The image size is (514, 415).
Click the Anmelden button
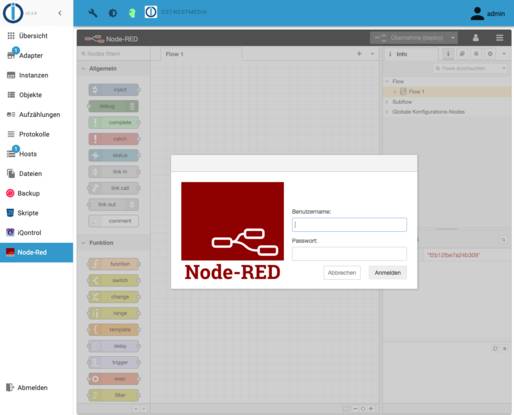coord(388,273)
